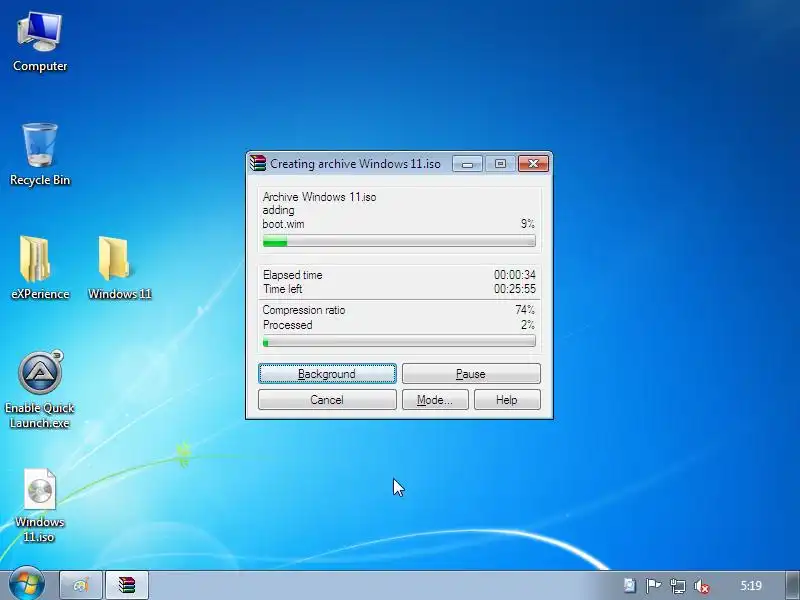Click the total Processed progress bar
Image resolution: width=800 pixels, height=600 pixels.
coord(399,341)
